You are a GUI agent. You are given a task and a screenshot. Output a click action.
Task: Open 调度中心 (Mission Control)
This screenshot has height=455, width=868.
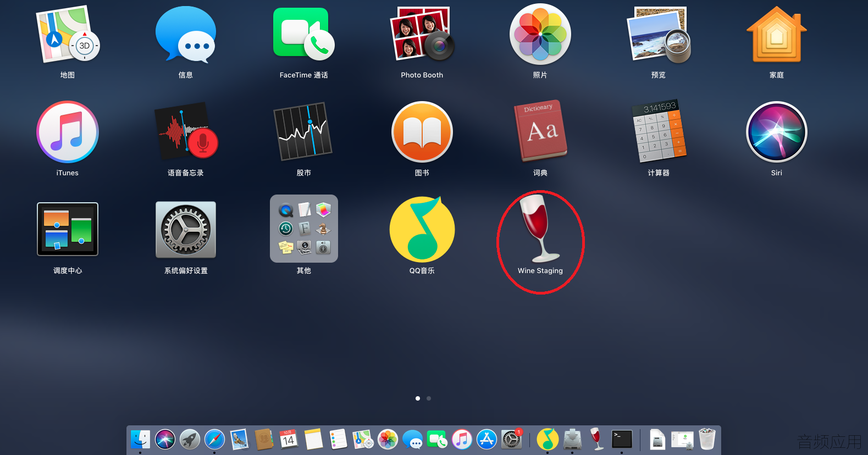(68, 229)
